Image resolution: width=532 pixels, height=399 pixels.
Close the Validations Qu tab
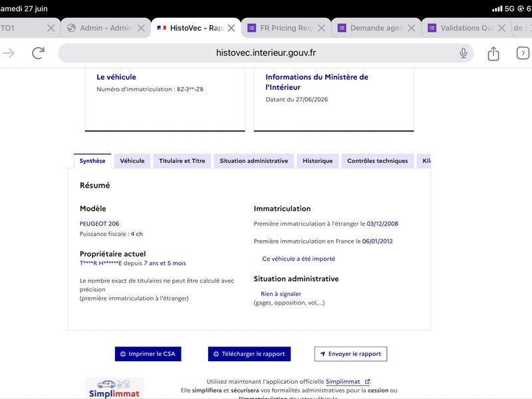[501, 28]
